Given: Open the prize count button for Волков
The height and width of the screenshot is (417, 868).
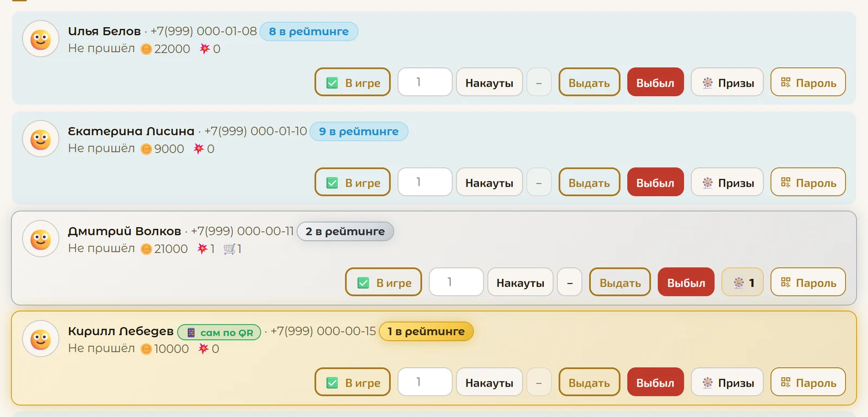Looking at the screenshot, I should [743, 282].
